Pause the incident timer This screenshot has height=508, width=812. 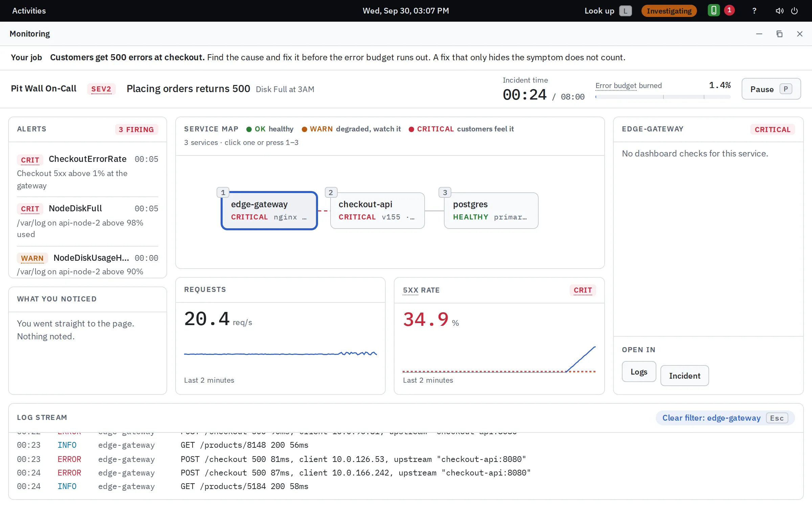coord(771,89)
